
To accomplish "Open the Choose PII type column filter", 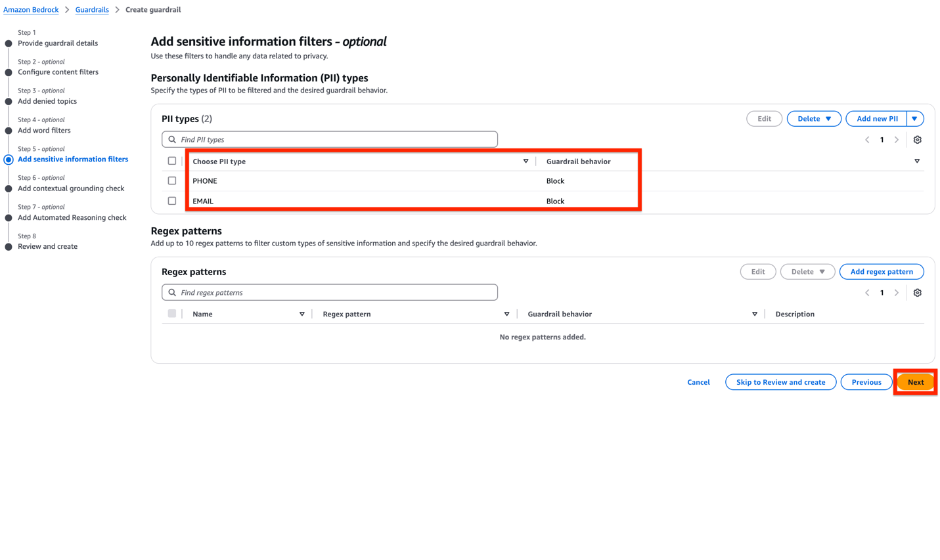I will pos(526,160).
